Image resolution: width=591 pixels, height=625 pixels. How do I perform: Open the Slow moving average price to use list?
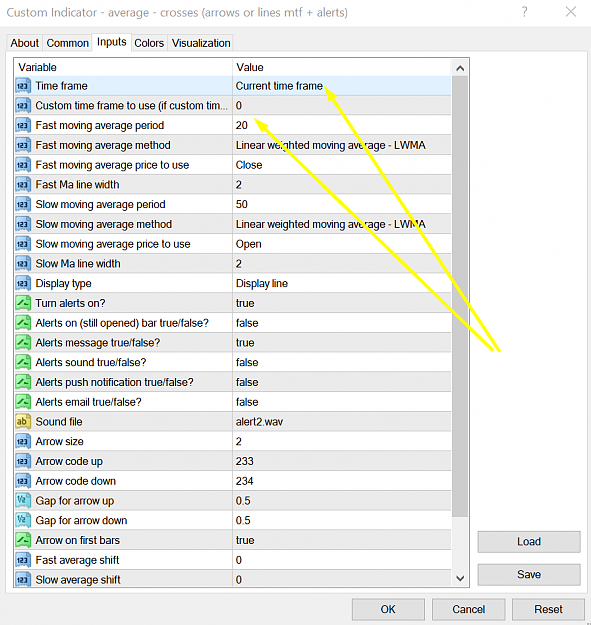[x=342, y=244]
